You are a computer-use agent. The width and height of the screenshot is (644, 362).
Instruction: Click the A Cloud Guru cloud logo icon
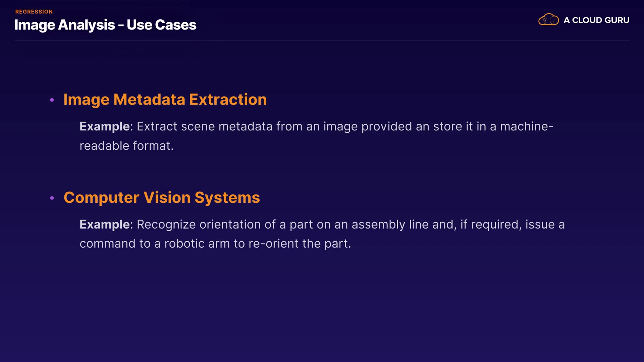[x=548, y=20]
